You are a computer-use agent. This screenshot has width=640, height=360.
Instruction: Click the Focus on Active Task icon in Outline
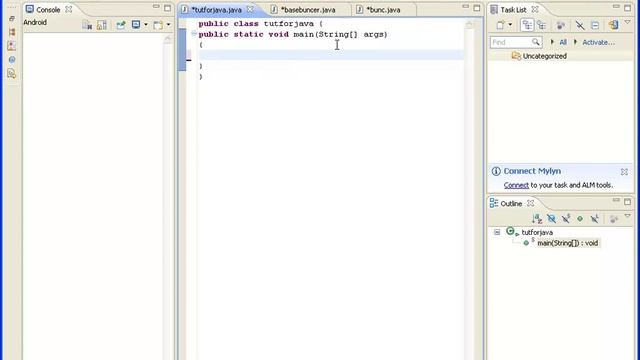(x=613, y=219)
